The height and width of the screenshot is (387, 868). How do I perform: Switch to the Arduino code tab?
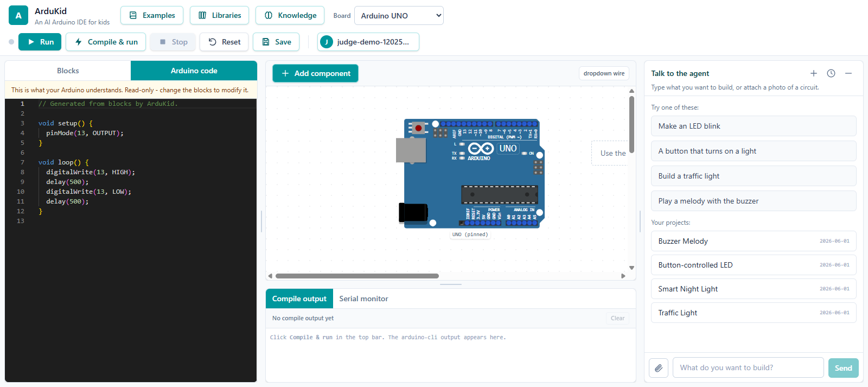194,71
